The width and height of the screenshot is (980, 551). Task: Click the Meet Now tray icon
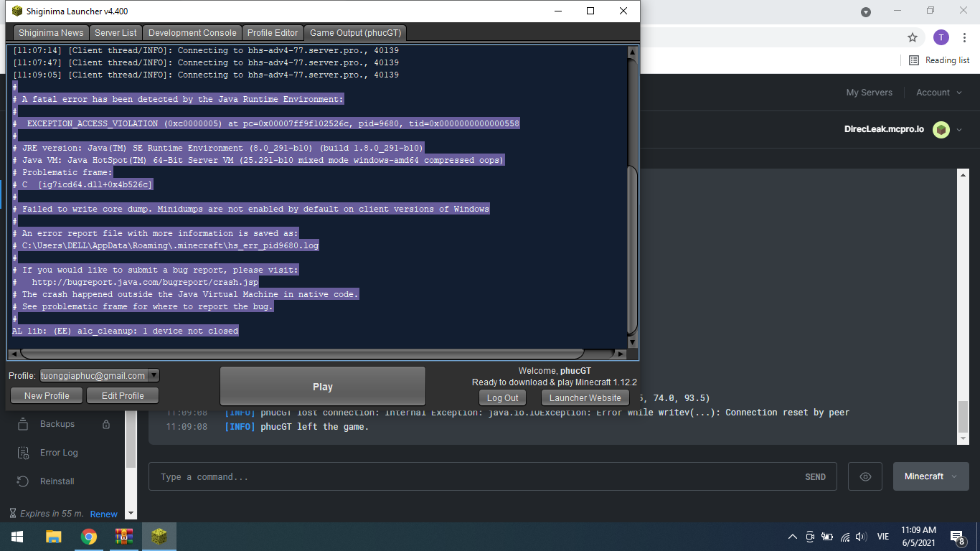click(x=810, y=537)
